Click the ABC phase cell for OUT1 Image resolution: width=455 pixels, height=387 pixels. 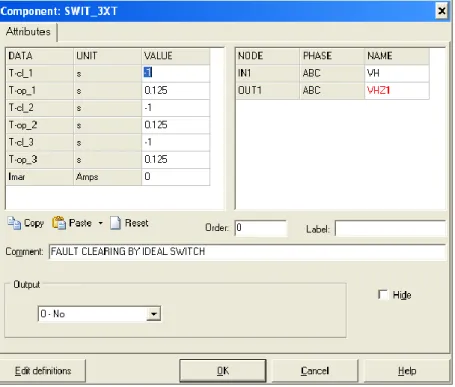point(332,90)
